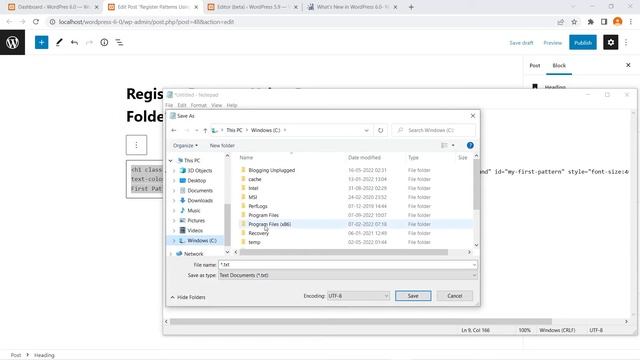Bookmark this page with the star icon

tap(574, 22)
